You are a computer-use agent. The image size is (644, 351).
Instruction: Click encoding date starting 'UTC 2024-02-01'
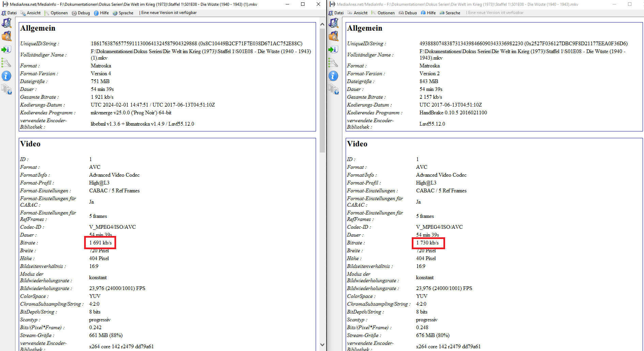click(x=153, y=105)
